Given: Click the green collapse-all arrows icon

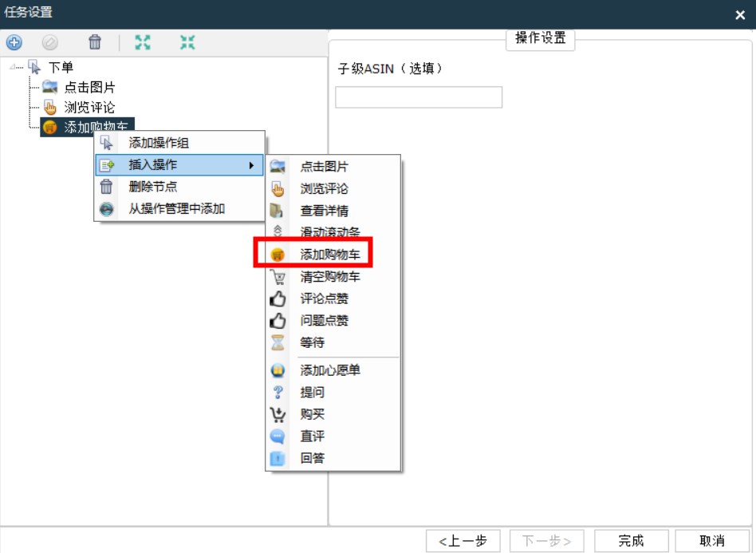Looking at the screenshot, I should click(x=187, y=42).
